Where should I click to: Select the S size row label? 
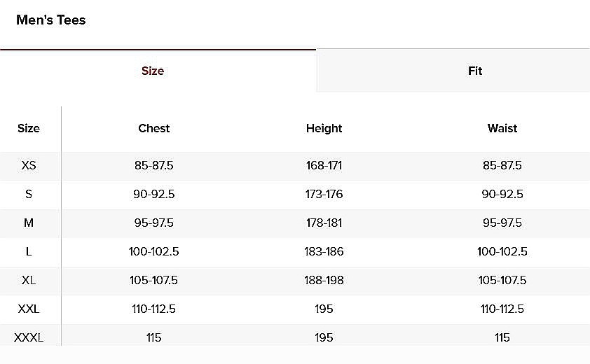[x=29, y=194]
